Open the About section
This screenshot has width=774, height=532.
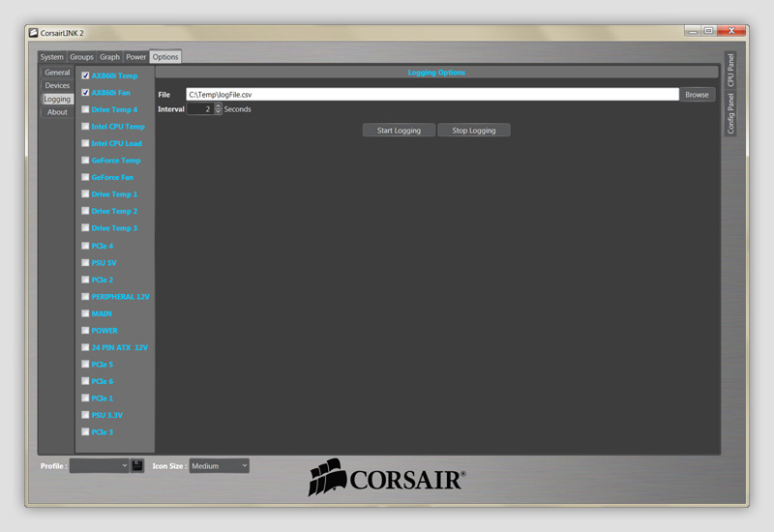(x=57, y=112)
